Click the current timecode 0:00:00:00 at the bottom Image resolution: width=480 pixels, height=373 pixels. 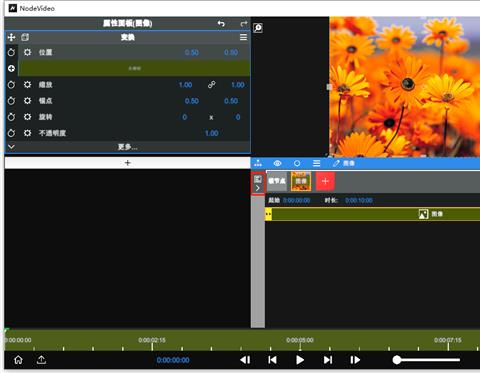coord(173,360)
